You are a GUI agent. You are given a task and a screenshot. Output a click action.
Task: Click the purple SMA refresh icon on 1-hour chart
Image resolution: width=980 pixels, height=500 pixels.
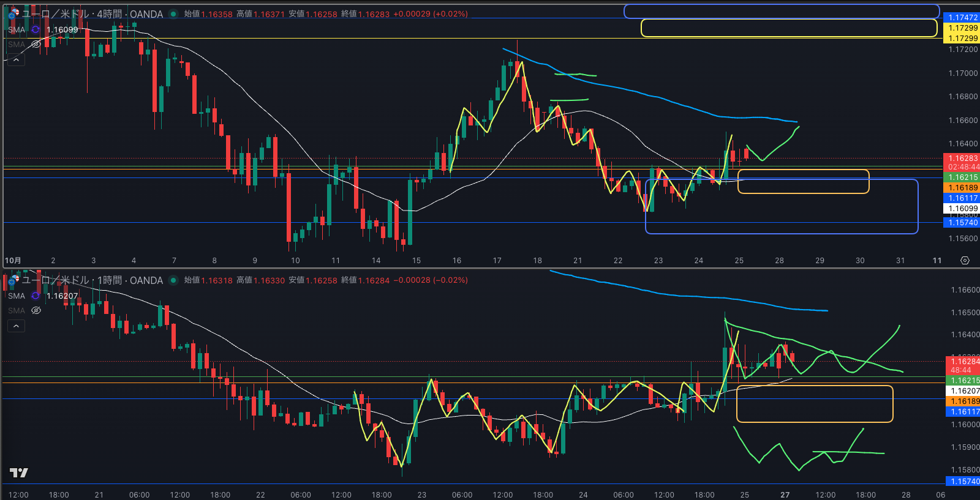pyautogui.click(x=36, y=296)
